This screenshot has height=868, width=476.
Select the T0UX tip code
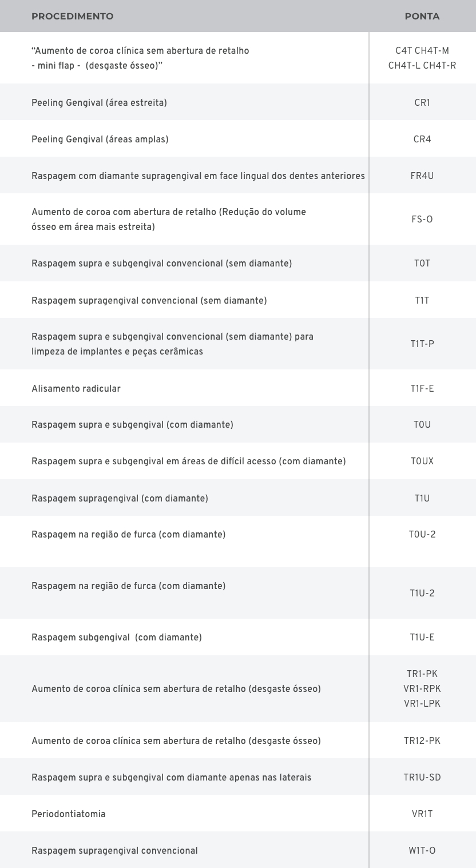422,461
